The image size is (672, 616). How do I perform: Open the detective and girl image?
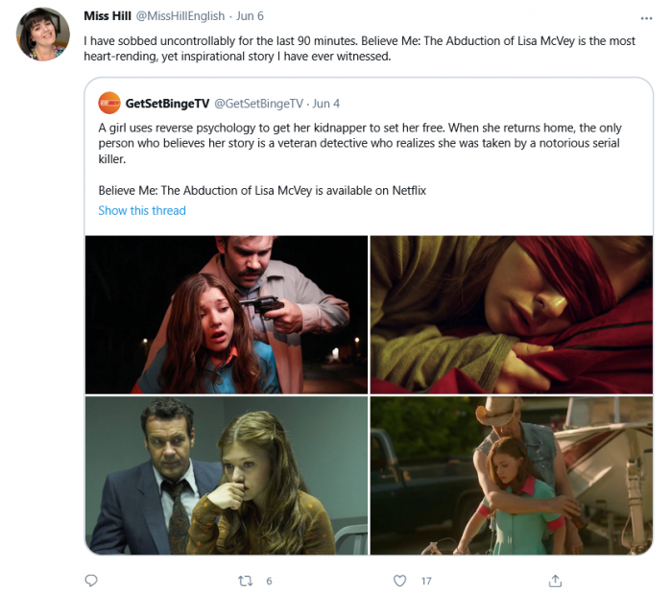click(227, 475)
